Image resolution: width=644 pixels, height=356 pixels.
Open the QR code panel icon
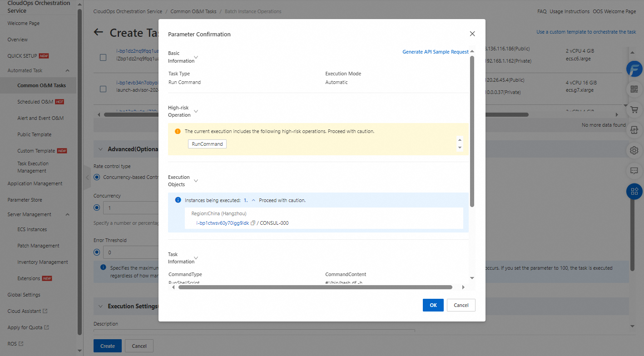click(634, 89)
